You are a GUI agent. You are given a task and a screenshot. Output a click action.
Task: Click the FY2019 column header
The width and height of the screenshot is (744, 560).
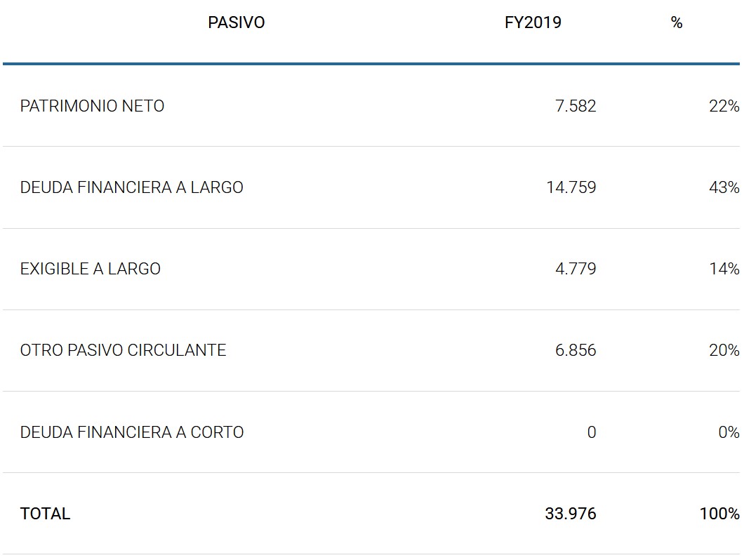click(x=533, y=22)
